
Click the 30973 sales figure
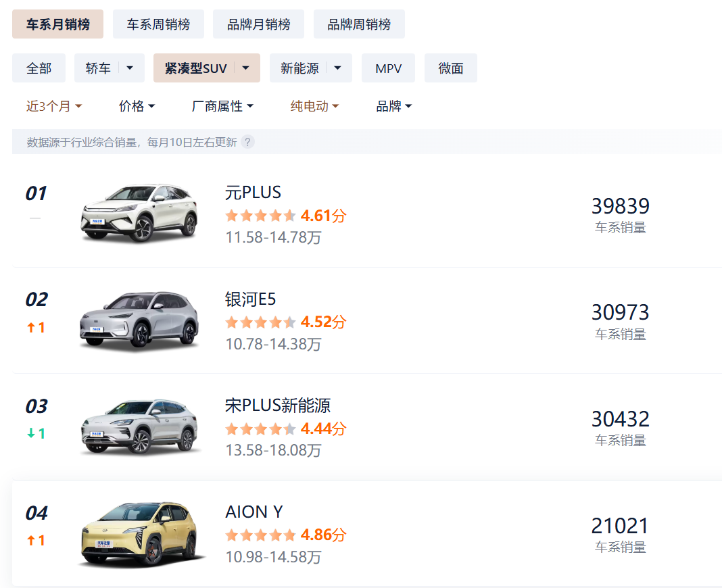(620, 313)
